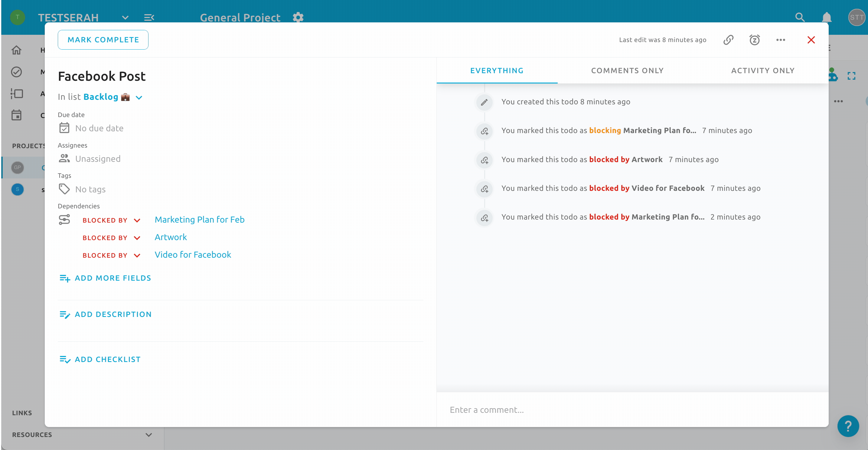Click Add Checklist
This screenshot has width=868, height=450.
click(x=107, y=359)
